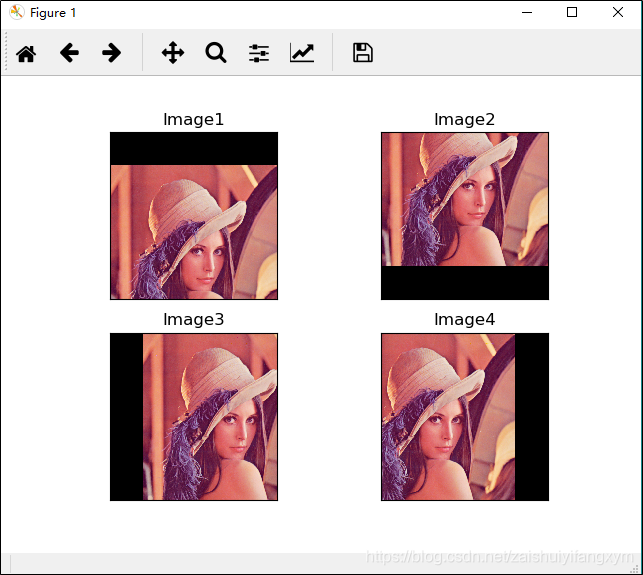Go forward to the next view
This screenshot has width=643, height=575.
tap(112, 53)
